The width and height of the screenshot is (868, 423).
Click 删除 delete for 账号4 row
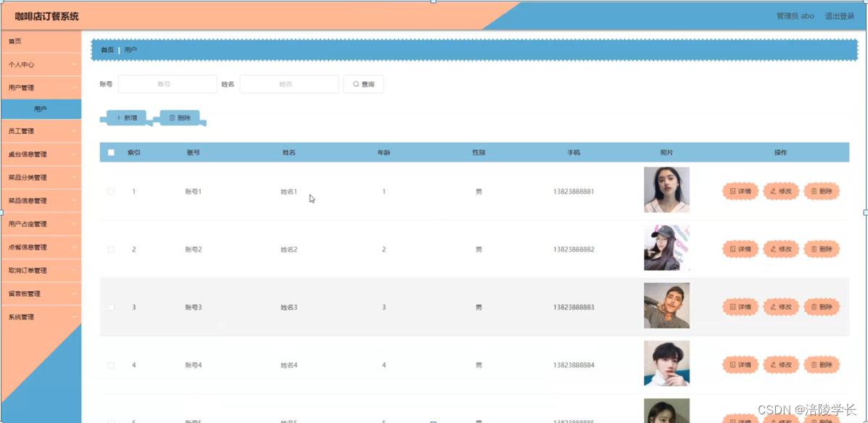822,365
